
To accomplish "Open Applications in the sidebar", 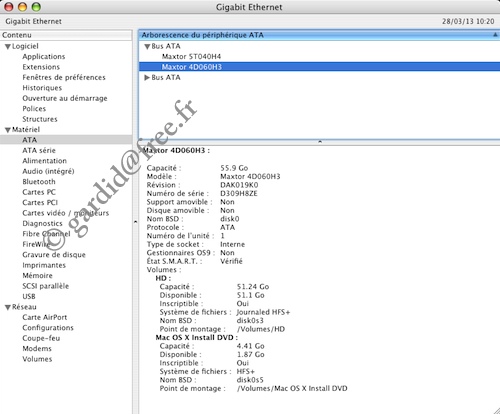I will tap(44, 56).
